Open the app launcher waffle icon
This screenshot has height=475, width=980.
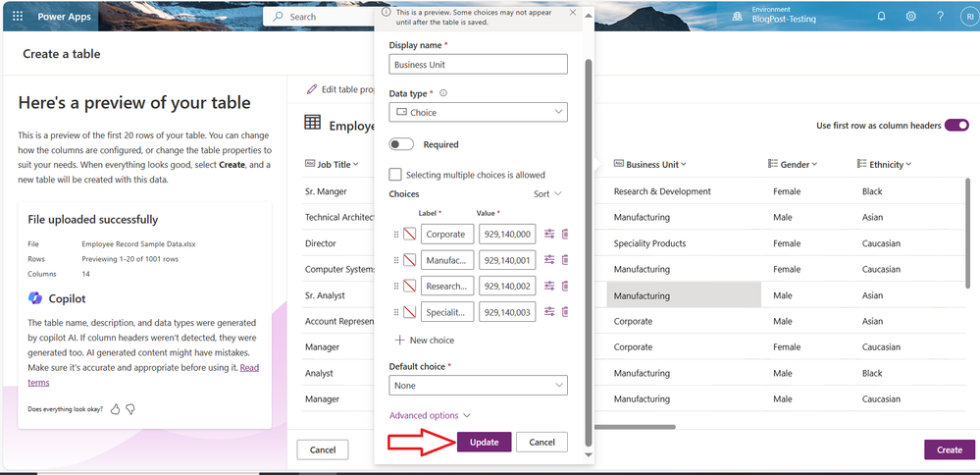[x=18, y=17]
